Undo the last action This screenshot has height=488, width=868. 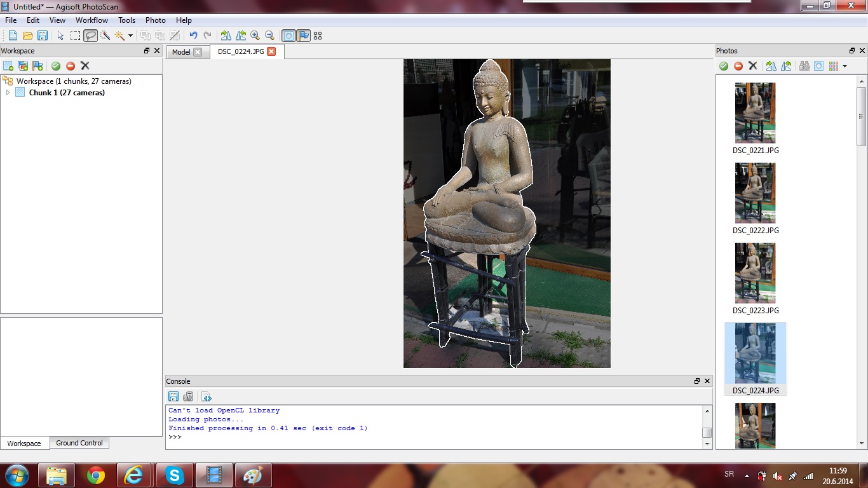click(x=193, y=36)
